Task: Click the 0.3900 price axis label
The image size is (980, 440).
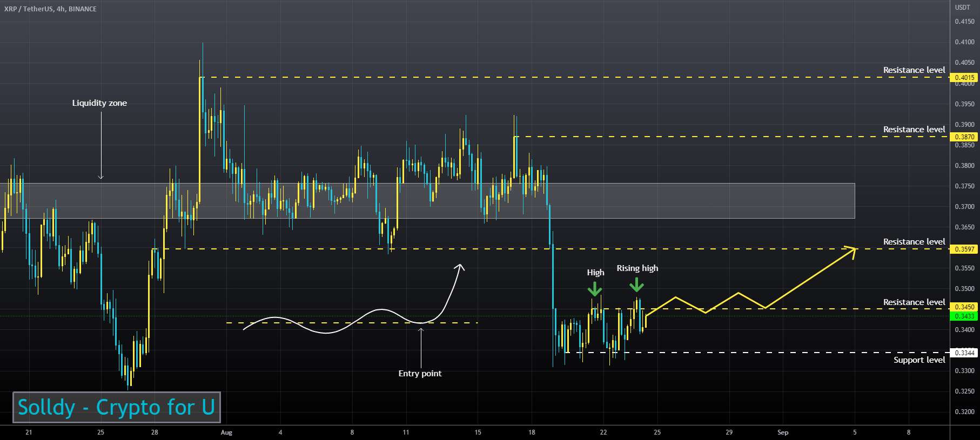Action: [x=964, y=125]
